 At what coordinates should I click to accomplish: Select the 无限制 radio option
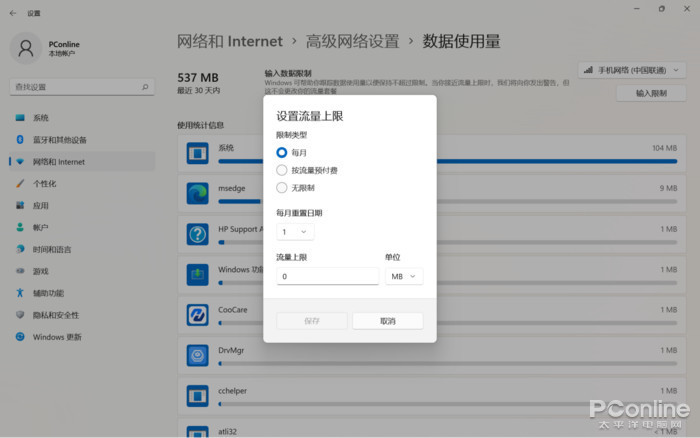click(282, 188)
